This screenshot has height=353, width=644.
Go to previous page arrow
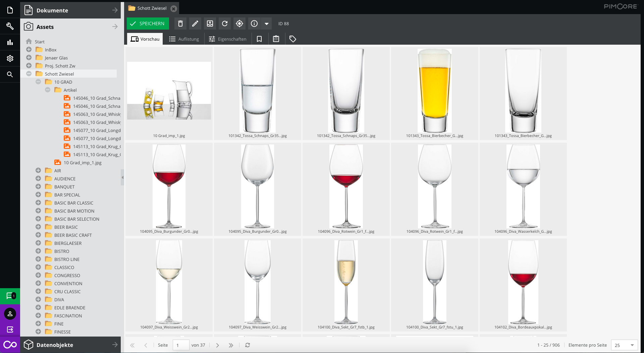[x=146, y=345]
